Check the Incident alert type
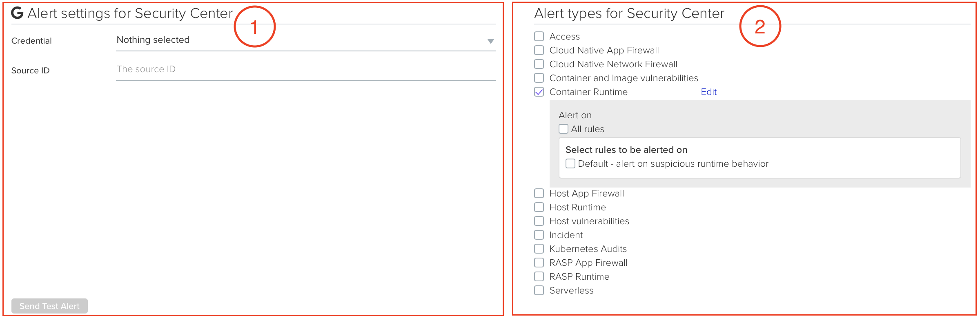This screenshot has width=980, height=318. 539,235
